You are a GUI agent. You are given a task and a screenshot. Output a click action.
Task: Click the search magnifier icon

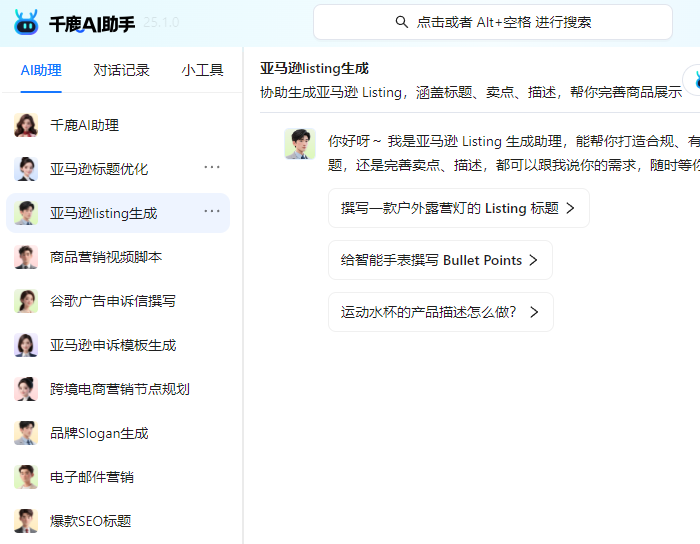pos(402,22)
